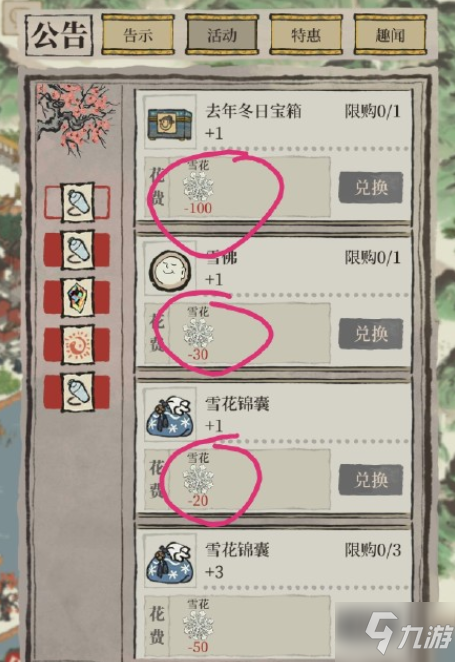455x662 pixels.
Task: Select the 趣闻 tab
Action: click(390, 35)
